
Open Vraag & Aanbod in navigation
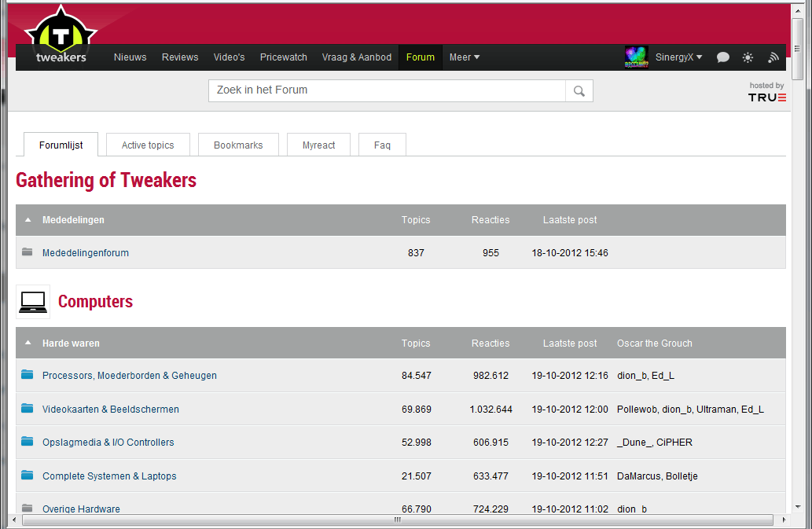[357, 57]
